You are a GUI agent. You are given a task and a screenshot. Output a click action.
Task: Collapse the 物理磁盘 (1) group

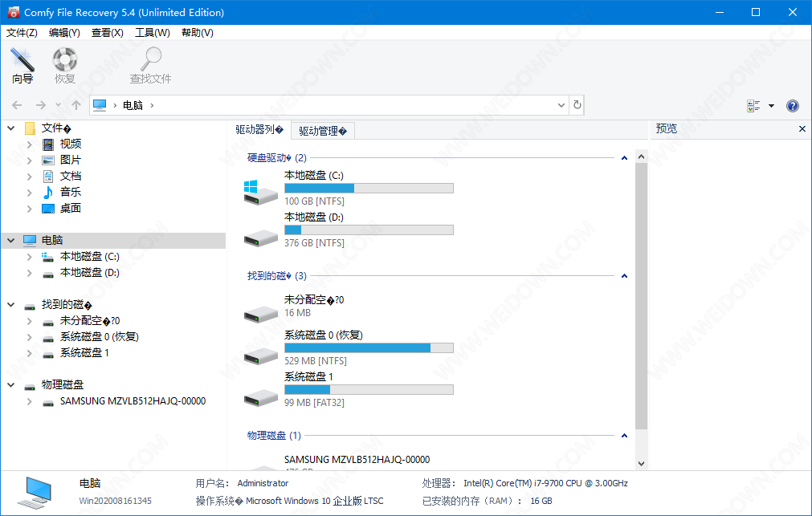click(x=625, y=435)
